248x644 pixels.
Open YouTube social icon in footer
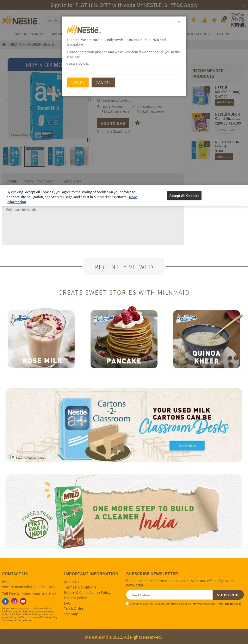pos(23,601)
